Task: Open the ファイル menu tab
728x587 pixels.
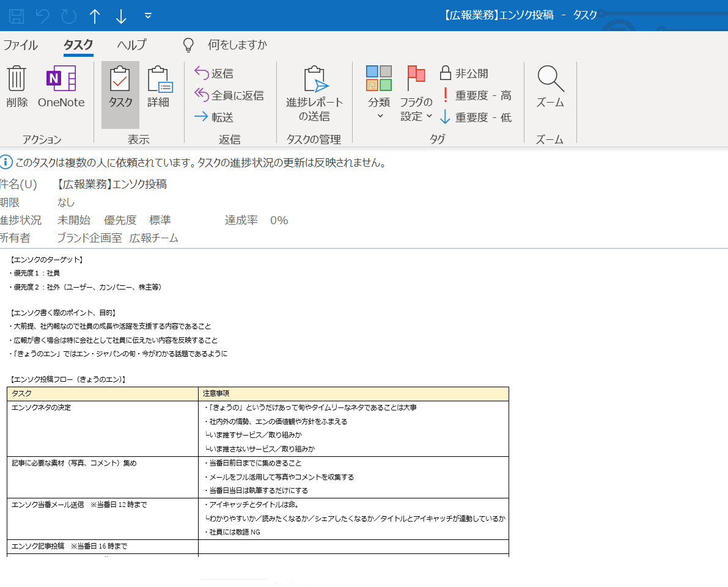Action: pyautogui.click(x=20, y=45)
